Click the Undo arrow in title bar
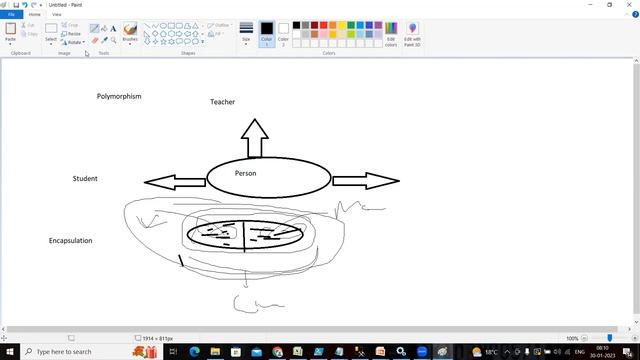640x360 pixels. pos(24,5)
